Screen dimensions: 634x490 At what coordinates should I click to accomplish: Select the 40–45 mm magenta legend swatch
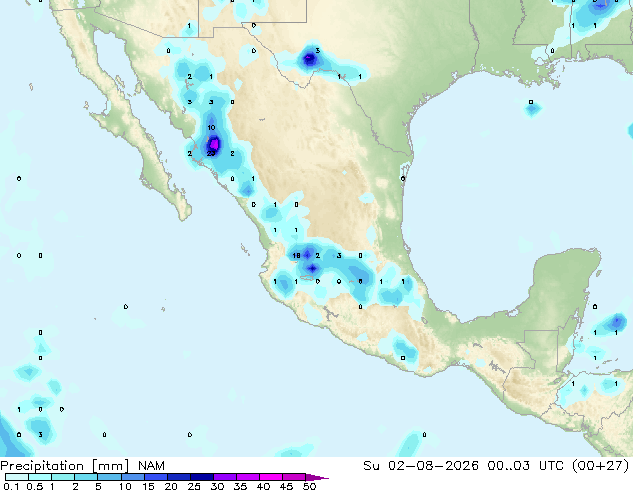click(271, 477)
